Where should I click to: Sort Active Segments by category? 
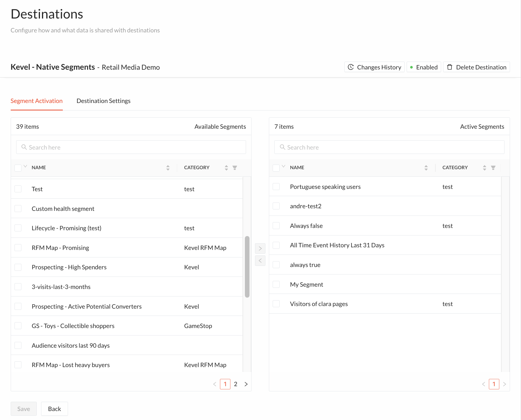[485, 167]
